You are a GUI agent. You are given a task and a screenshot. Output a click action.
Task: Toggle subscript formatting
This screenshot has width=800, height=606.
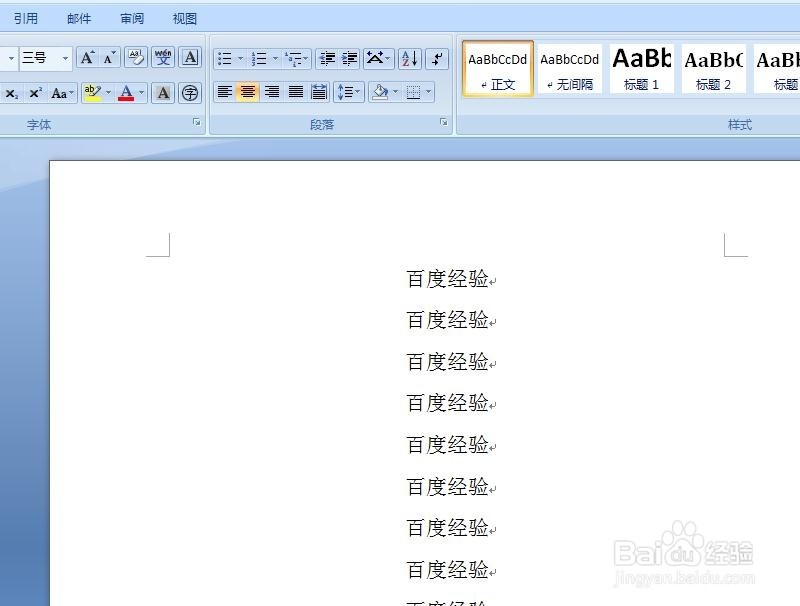tap(11, 93)
